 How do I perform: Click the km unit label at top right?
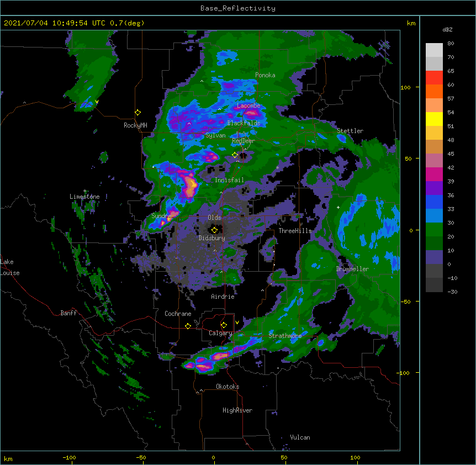(411, 23)
